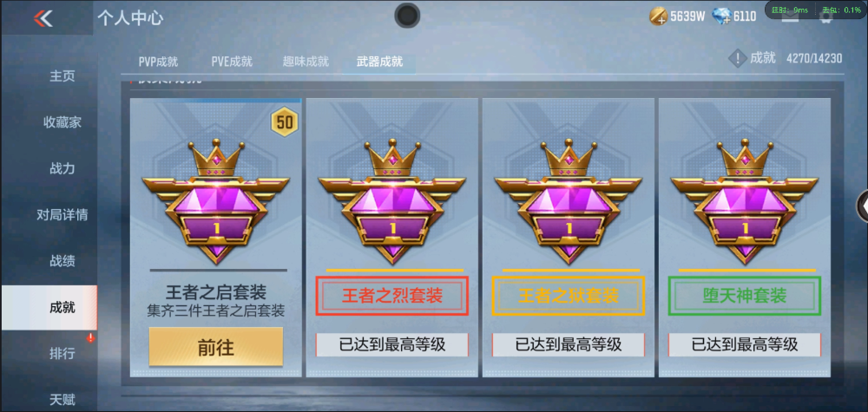The width and height of the screenshot is (868, 412).
Task: Select the 趣味成就 tab
Action: pos(306,62)
